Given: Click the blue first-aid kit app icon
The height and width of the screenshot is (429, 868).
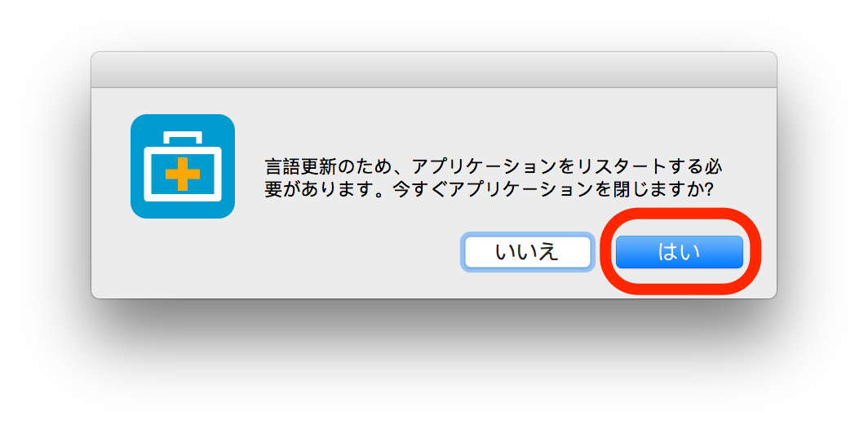Looking at the screenshot, I should pos(183,166).
